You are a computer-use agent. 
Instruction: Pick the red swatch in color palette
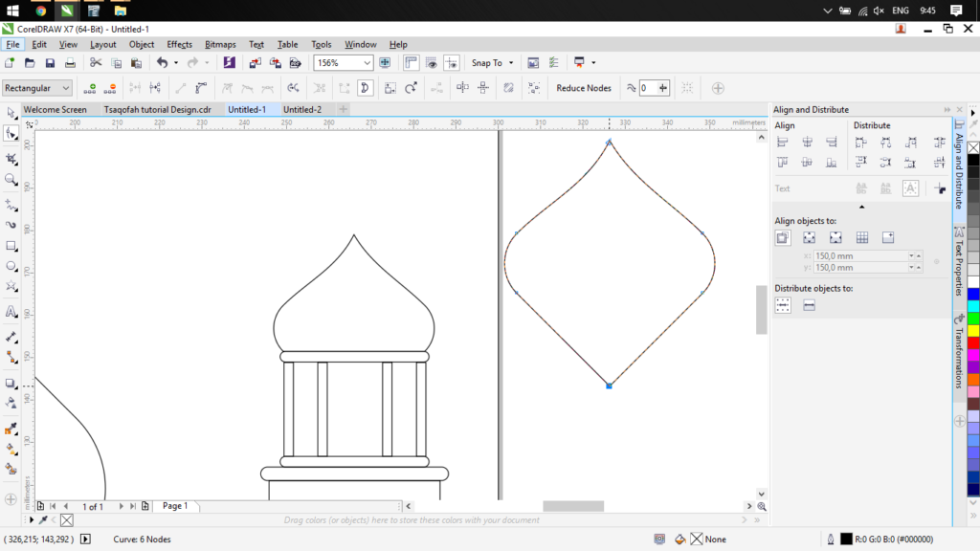973,342
